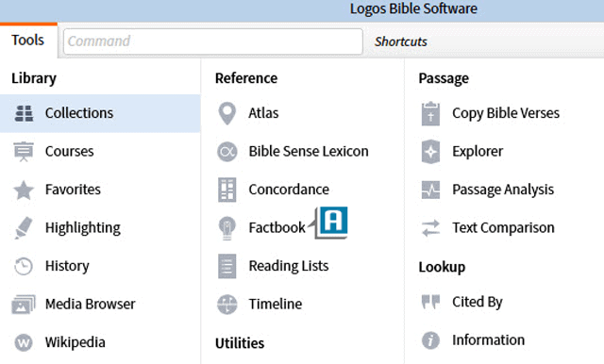Open the Reading Lists label

289,266
